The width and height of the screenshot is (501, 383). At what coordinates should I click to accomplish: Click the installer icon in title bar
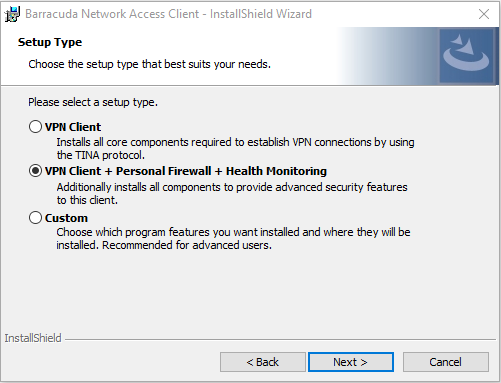[12, 14]
